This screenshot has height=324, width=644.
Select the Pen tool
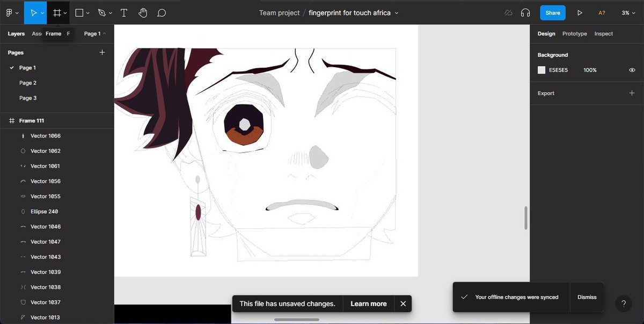102,12
